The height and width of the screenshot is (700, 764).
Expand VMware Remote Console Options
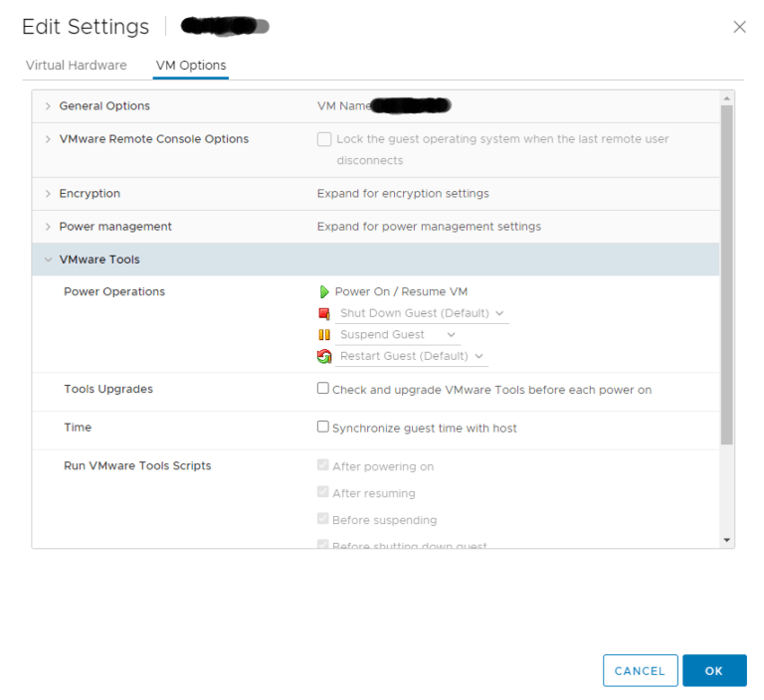coord(48,139)
